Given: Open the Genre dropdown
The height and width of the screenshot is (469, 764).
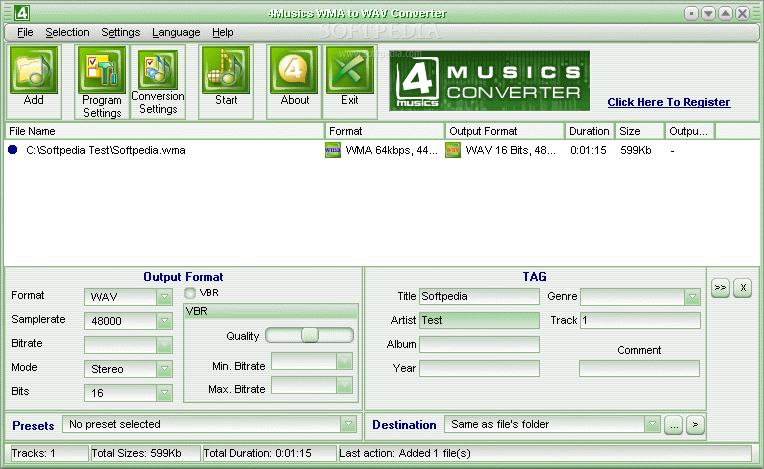Looking at the screenshot, I should 692,297.
